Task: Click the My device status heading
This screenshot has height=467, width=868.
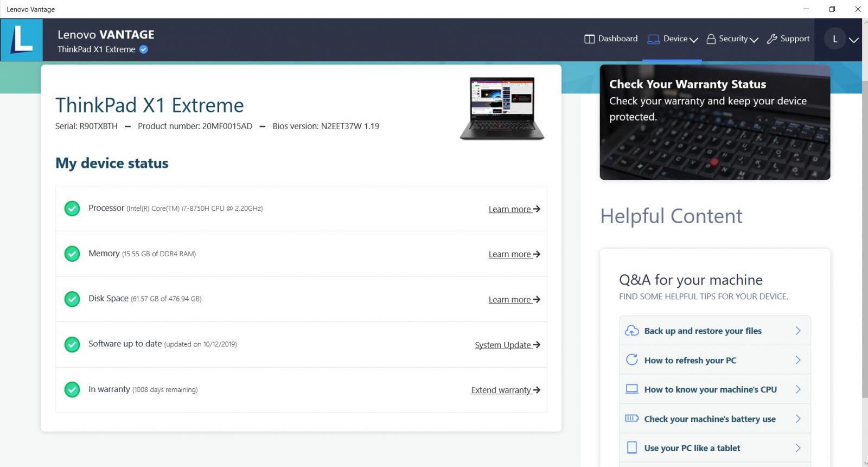Action: [112, 163]
